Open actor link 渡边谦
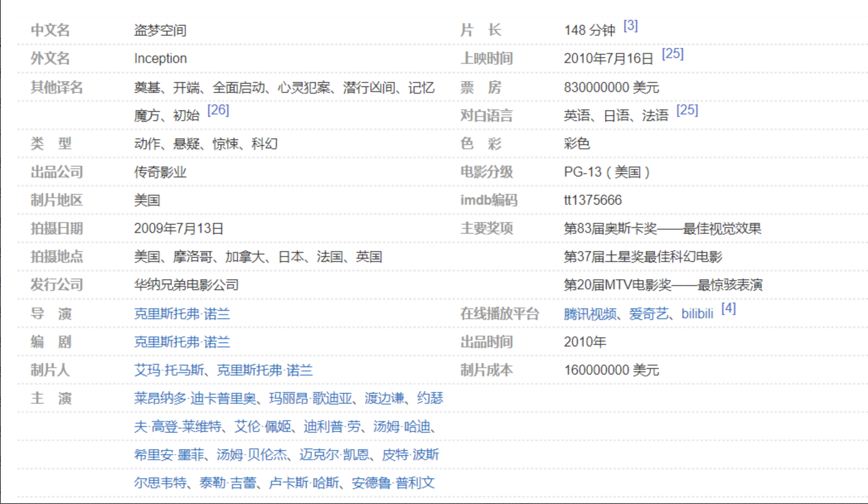Viewport: 868px width, 504px height. [384, 398]
